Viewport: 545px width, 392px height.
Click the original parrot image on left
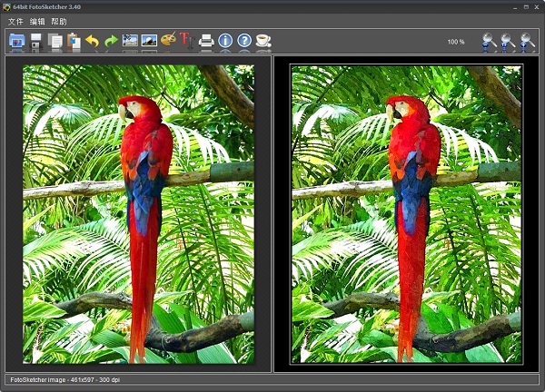click(x=138, y=213)
